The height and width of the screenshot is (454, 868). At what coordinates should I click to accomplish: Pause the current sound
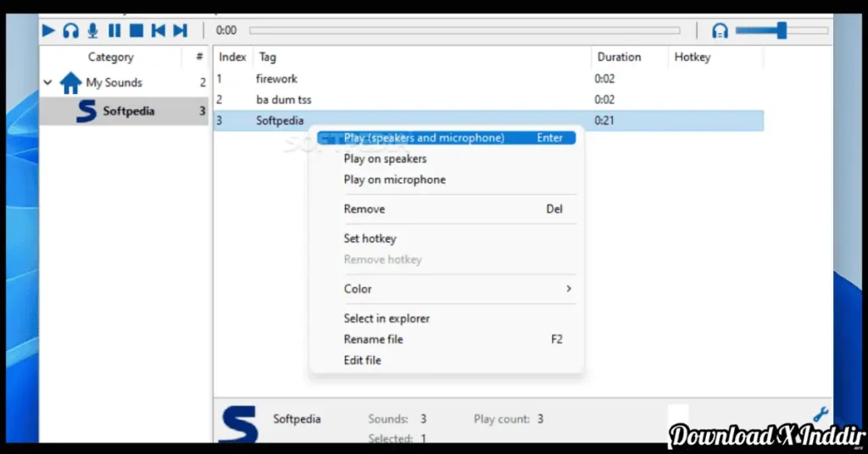point(114,30)
